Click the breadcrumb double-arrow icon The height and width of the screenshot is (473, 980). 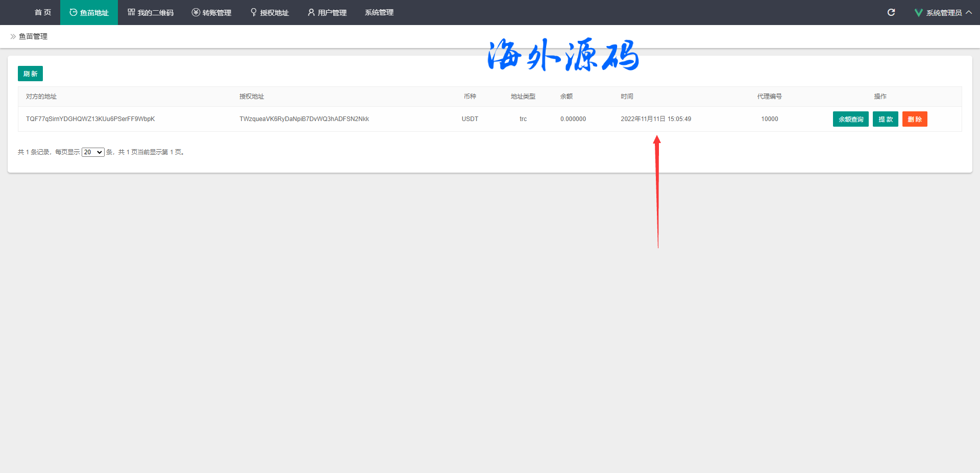pos(13,37)
